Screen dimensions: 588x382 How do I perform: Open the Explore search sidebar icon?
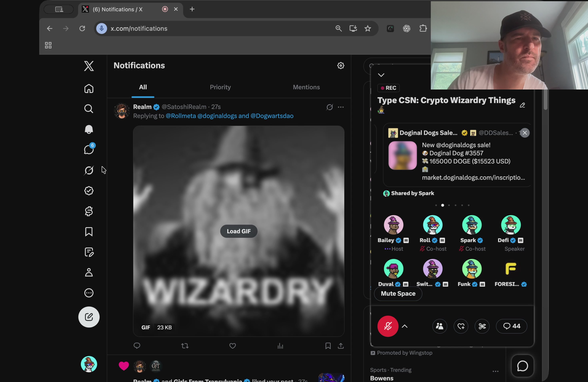(89, 109)
